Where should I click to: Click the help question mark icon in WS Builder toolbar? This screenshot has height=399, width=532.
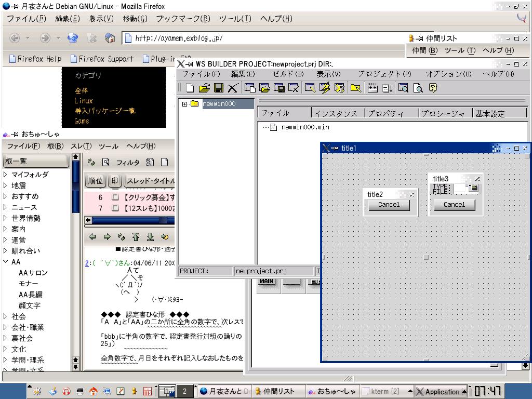(433, 88)
